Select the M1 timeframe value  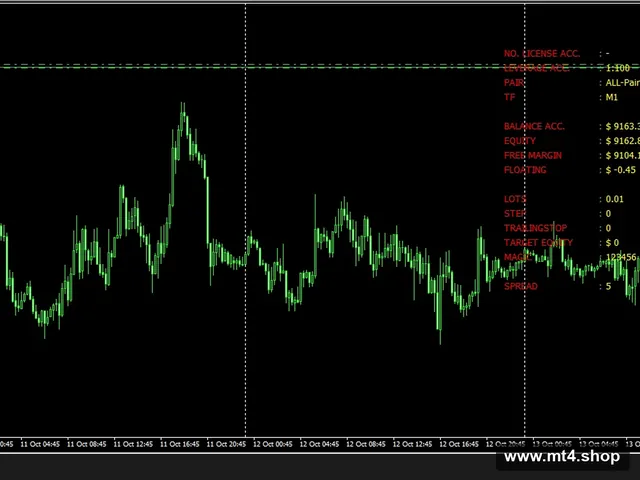[x=611, y=97]
